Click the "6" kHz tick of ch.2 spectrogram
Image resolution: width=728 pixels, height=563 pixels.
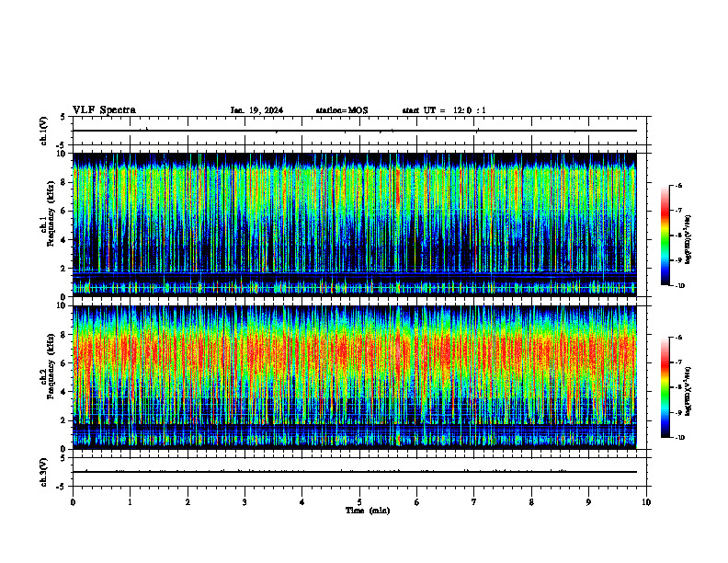pos(63,363)
